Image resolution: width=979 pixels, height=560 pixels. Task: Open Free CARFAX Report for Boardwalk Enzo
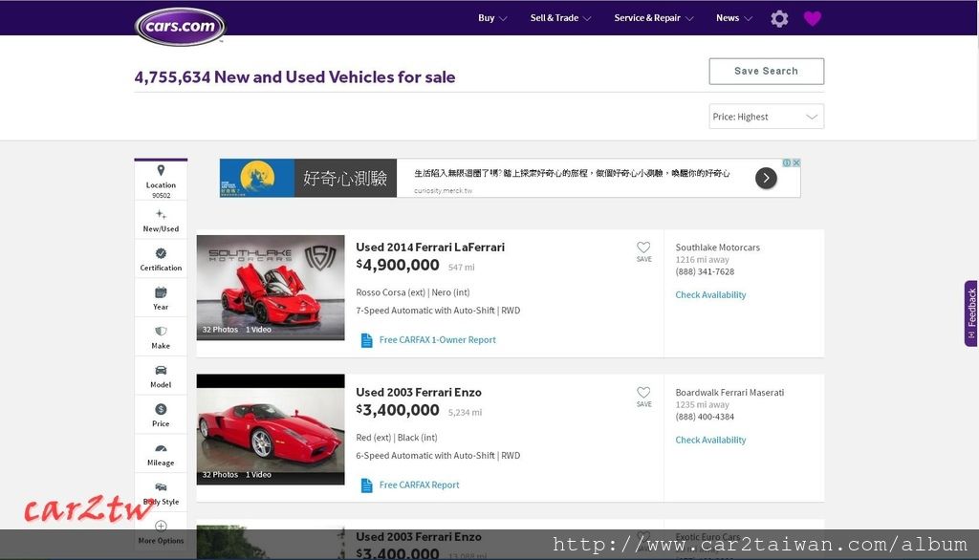pos(419,485)
